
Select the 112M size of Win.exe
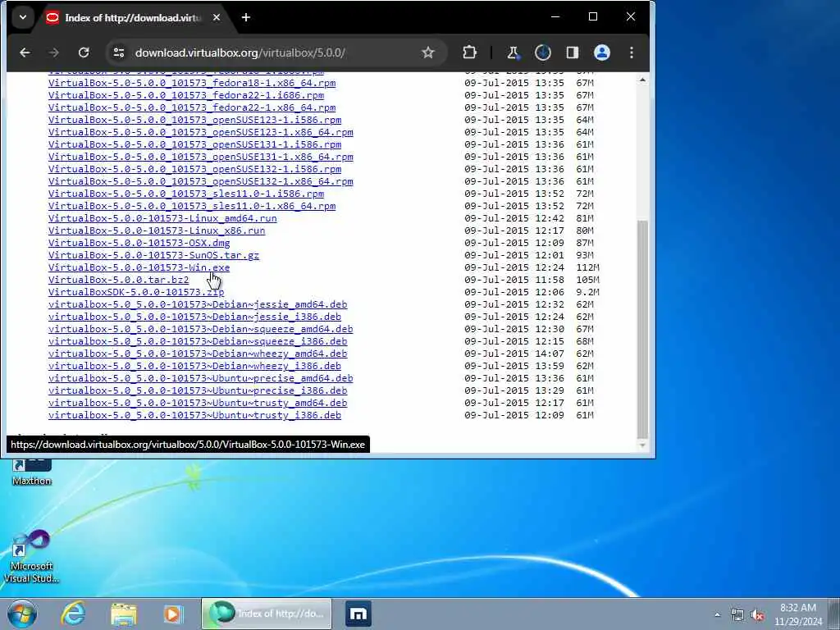click(x=587, y=267)
